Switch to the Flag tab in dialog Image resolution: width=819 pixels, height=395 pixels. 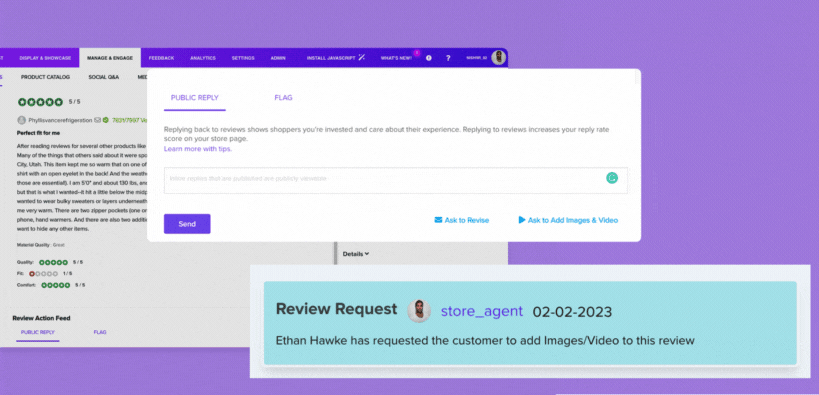pyautogui.click(x=283, y=98)
